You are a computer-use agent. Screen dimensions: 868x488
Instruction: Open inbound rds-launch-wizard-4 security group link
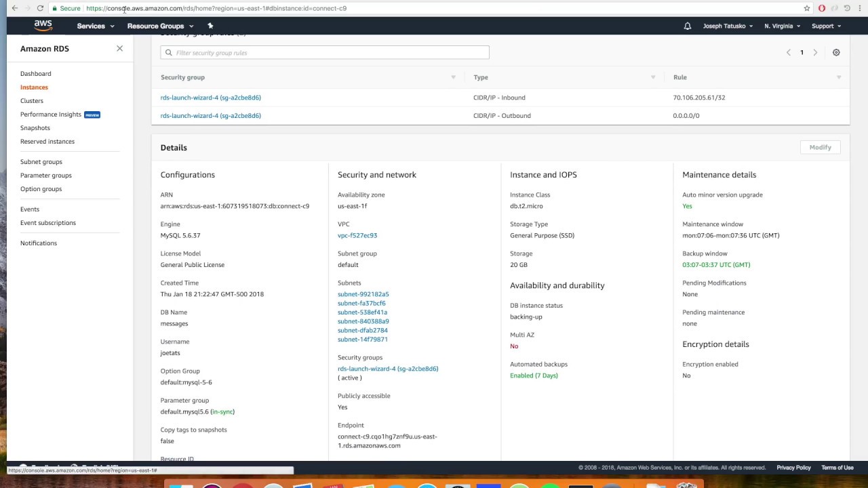210,98
